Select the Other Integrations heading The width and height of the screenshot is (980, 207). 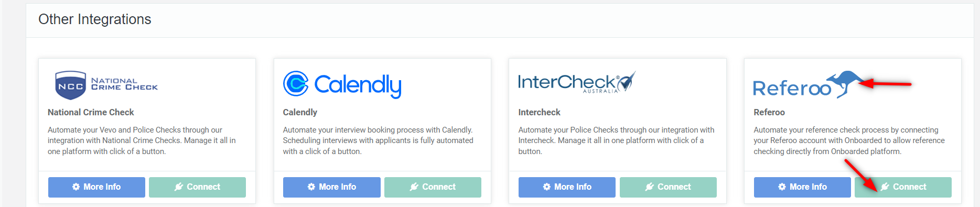tap(95, 19)
